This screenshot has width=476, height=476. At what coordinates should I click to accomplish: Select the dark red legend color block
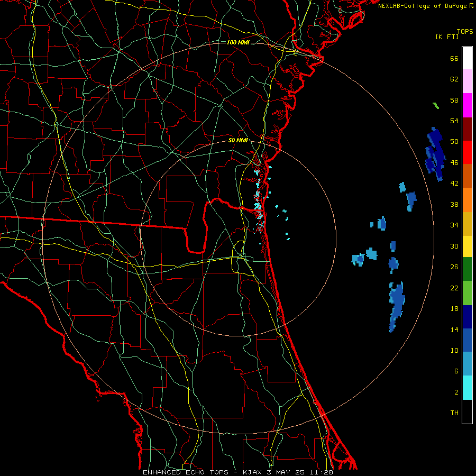467,129
